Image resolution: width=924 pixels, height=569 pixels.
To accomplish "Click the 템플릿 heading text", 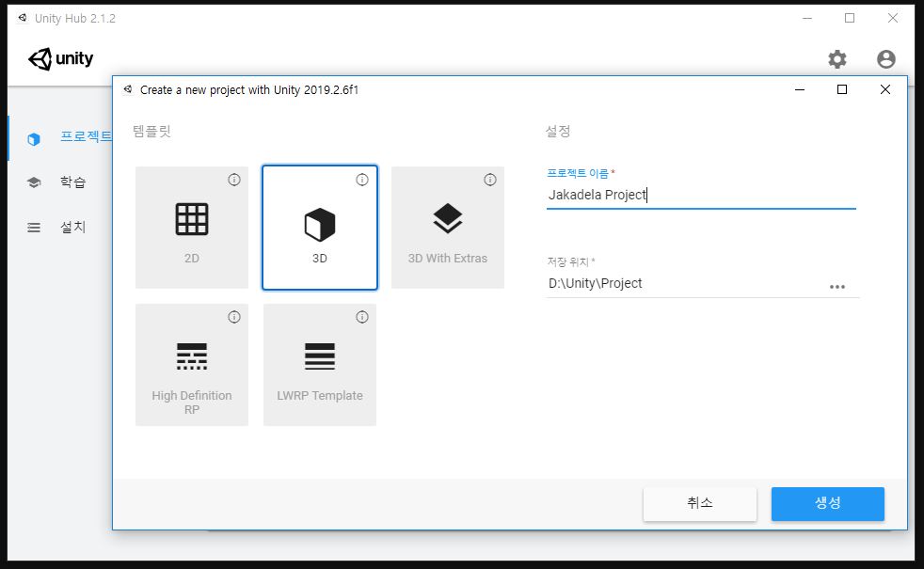I will (151, 131).
